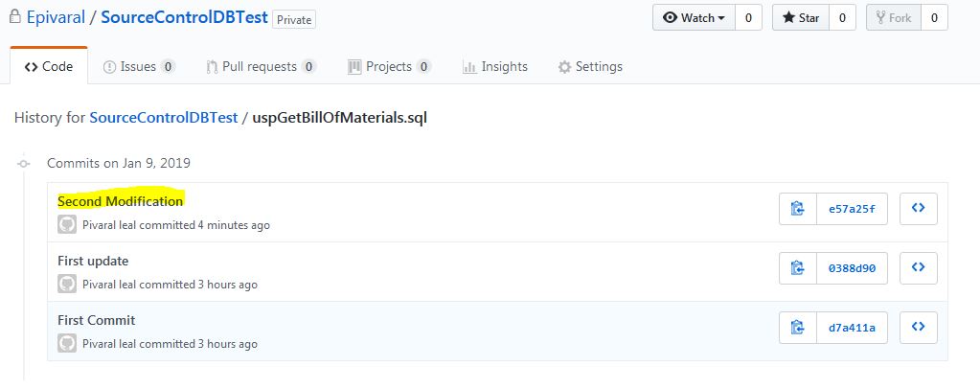Open the Epivaral owner profile link
The image size is (980, 389).
pyautogui.click(x=56, y=17)
